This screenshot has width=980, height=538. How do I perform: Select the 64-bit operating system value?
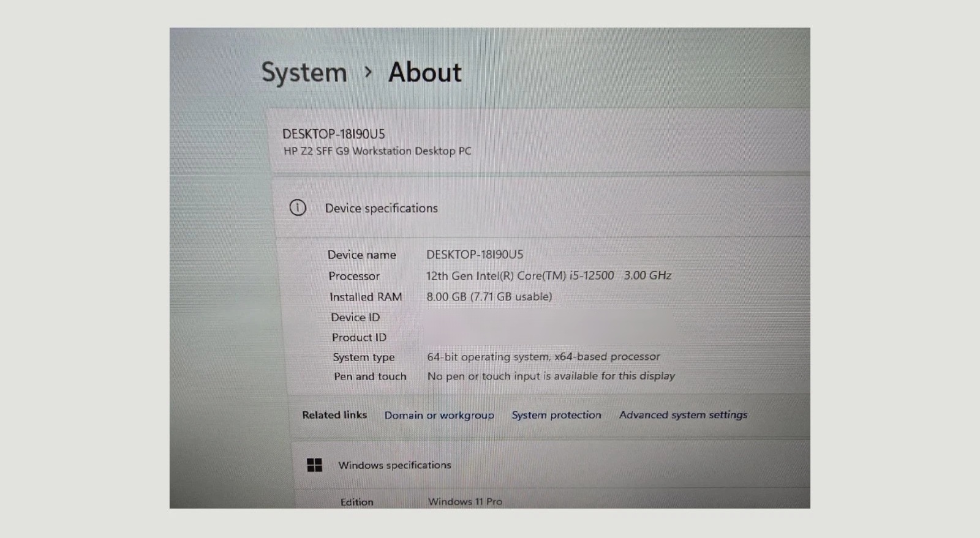point(543,357)
